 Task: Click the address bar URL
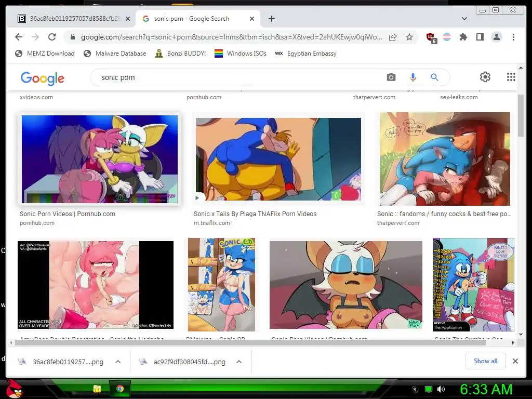coord(231,37)
